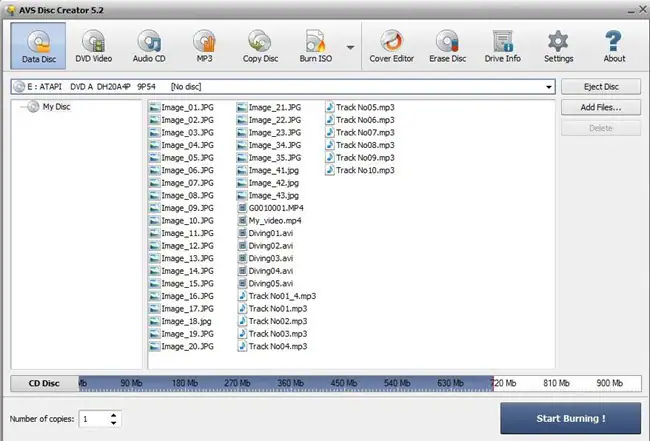Select file Image_43.jpg
The height and width of the screenshot is (441, 650).
tap(268, 196)
